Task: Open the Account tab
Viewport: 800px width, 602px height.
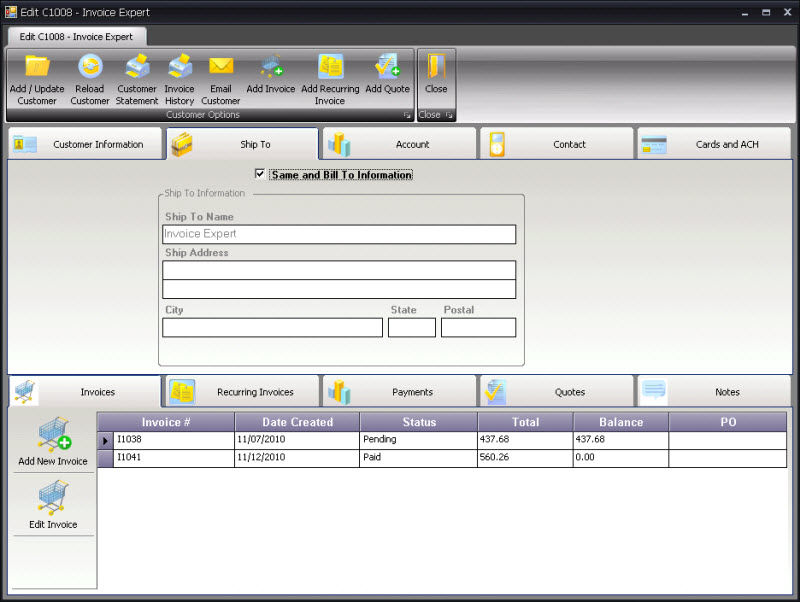Action: pos(399,144)
